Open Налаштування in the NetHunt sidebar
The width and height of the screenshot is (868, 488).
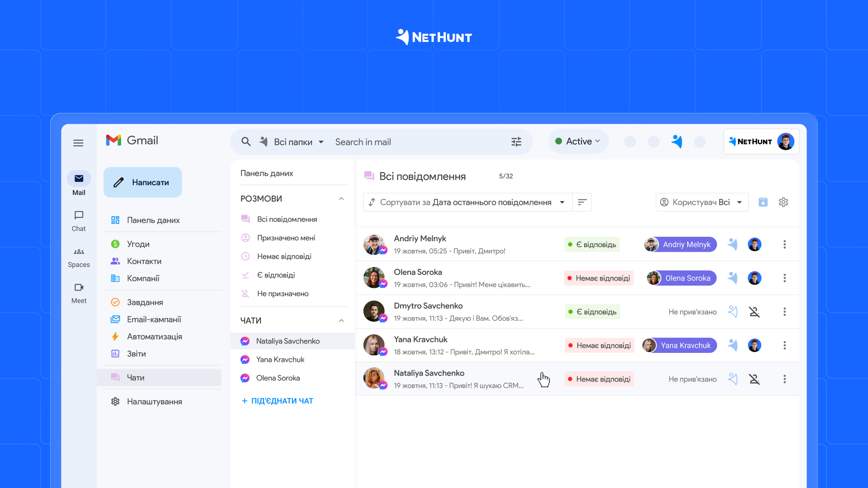(154, 401)
